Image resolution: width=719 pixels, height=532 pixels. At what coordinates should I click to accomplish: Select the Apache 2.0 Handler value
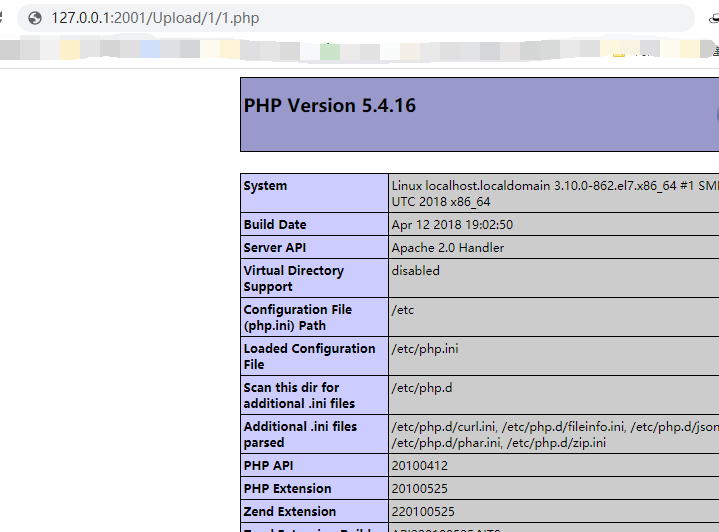tap(448, 248)
